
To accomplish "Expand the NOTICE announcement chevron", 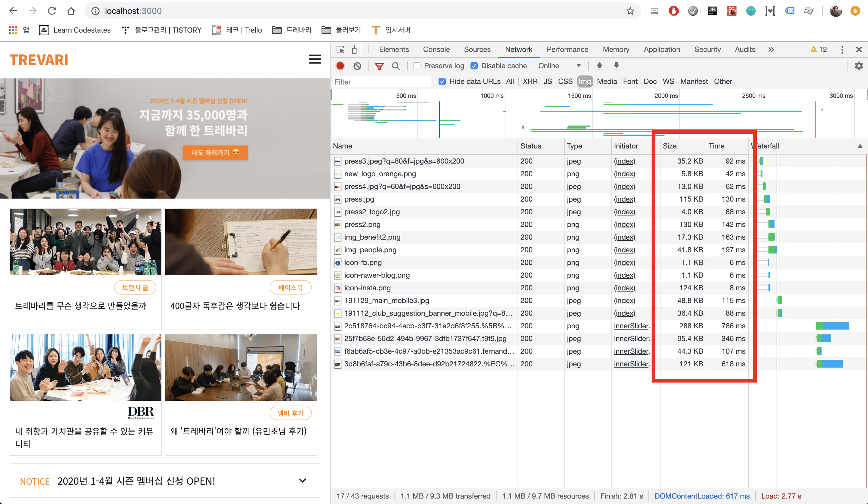I will [303, 480].
